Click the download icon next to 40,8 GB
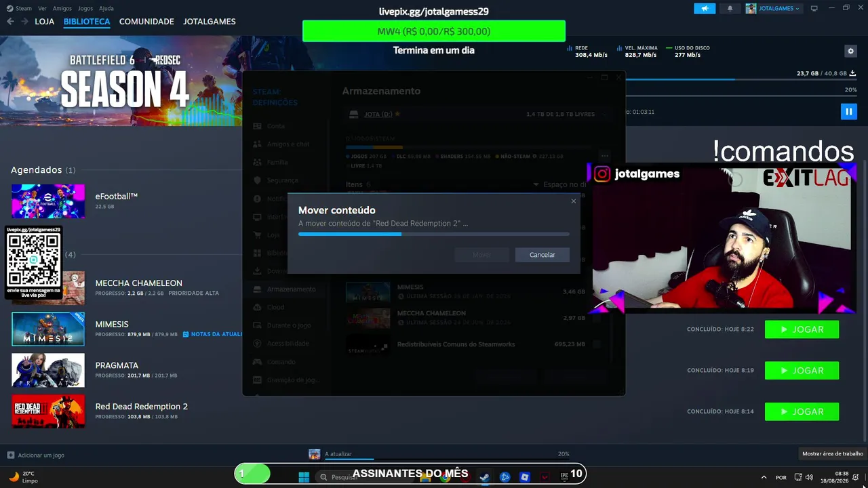 pos(853,73)
